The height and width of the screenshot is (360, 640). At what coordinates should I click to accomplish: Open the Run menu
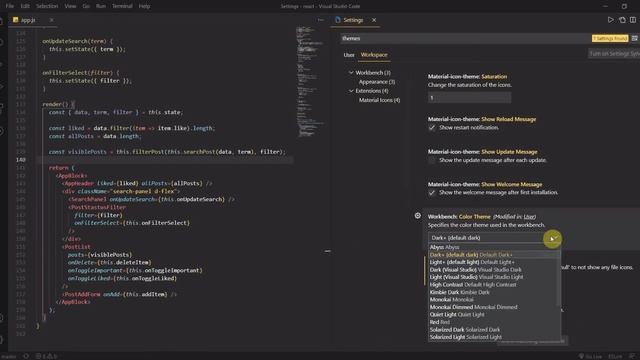100,6
